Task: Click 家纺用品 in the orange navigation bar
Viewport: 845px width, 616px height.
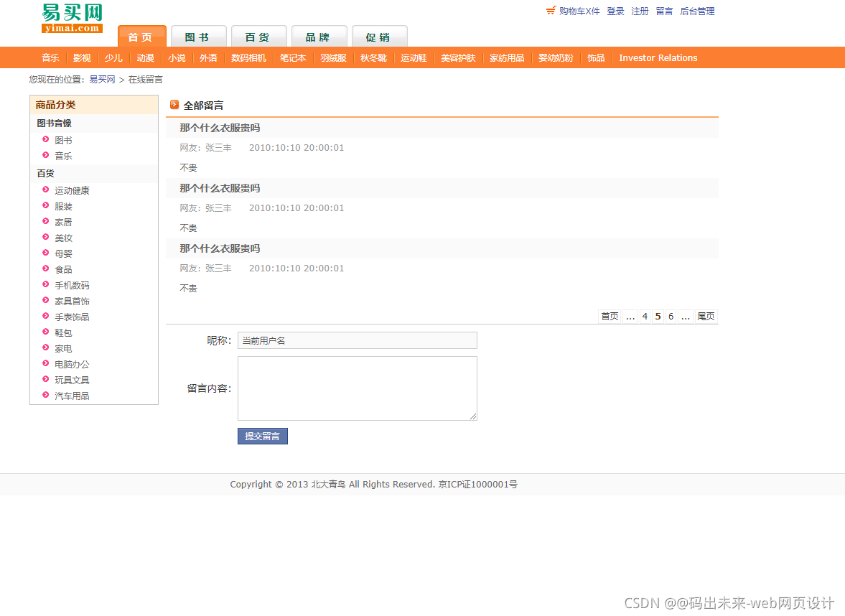Action: pos(507,57)
